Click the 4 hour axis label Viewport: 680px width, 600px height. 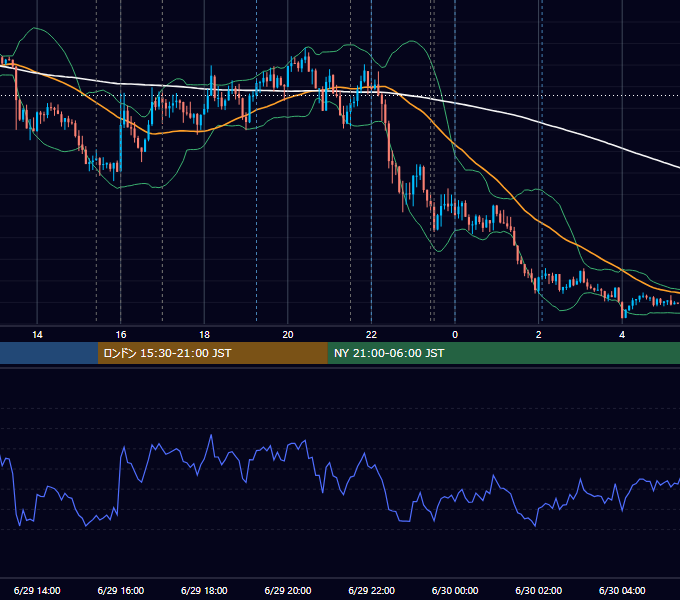622,335
